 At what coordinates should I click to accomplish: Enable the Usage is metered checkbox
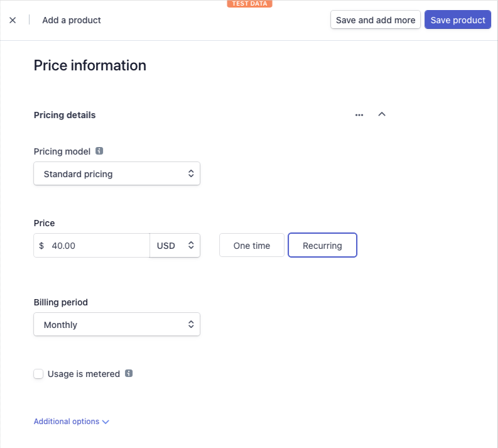point(38,374)
